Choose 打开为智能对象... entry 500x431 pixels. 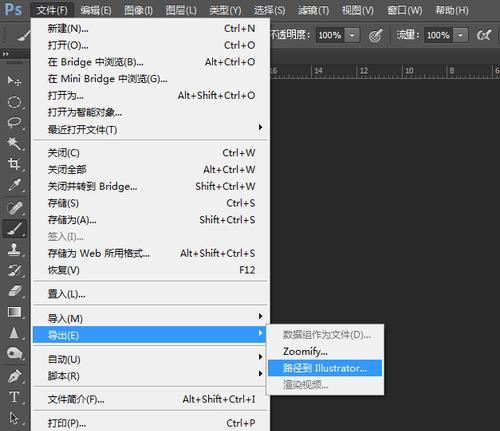coord(150,112)
